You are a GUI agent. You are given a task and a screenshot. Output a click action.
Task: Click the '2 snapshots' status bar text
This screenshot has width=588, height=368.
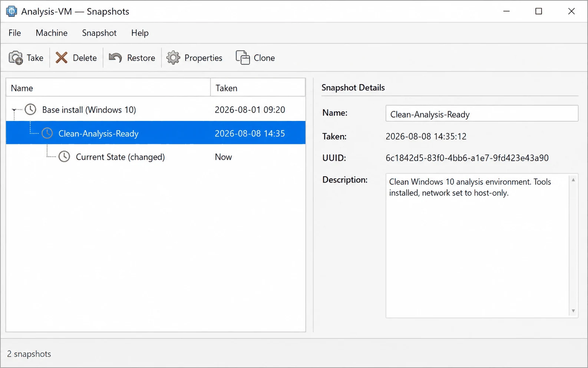[x=29, y=354]
